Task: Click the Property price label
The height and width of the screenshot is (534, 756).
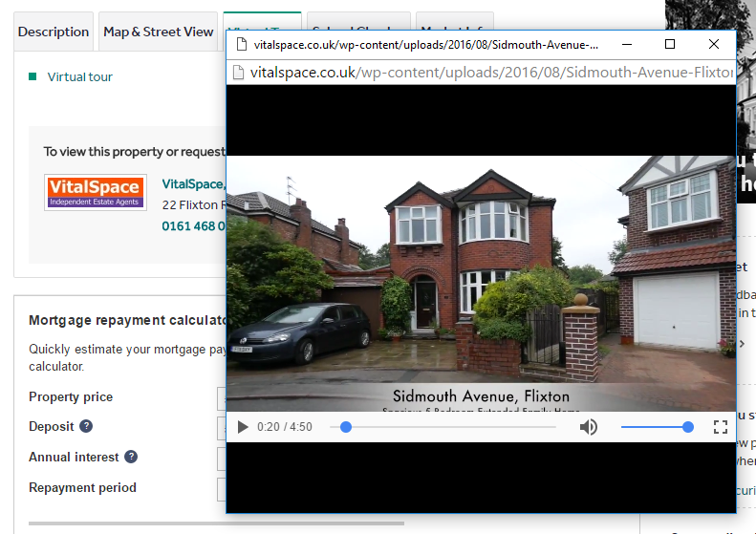Action: pyautogui.click(x=71, y=397)
